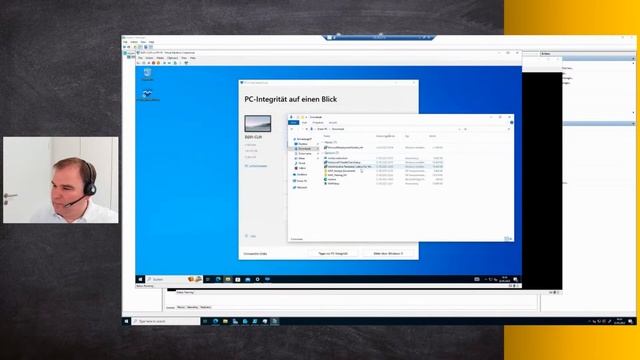Image resolution: width=640 pixels, height=360 pixels.
Task: Select Bilder in Explorer navigation pane
Action: [x=301, y=158]
